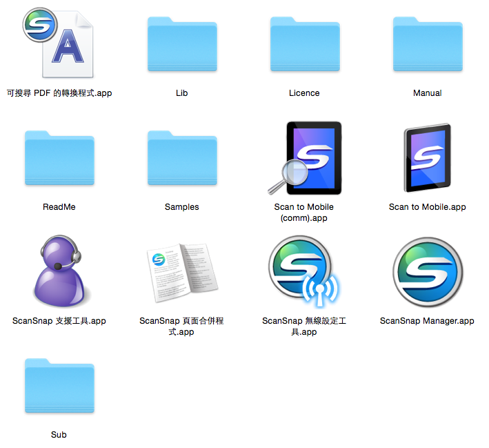Click the 'Sub' folder name label
The image size is (489, 448).
click(x=59, y=435)
